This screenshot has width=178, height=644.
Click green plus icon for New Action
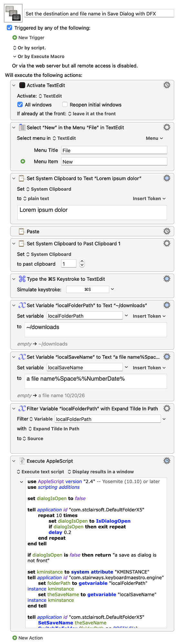point(15,638)
